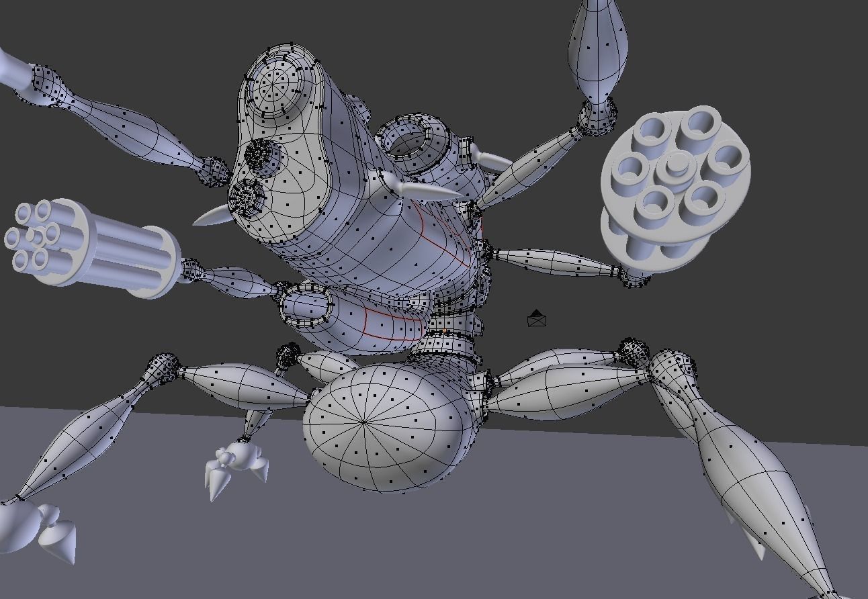Click the six-barrel gatling gun on the left arm
Screen dimensions: 868x599
(91, 248)
